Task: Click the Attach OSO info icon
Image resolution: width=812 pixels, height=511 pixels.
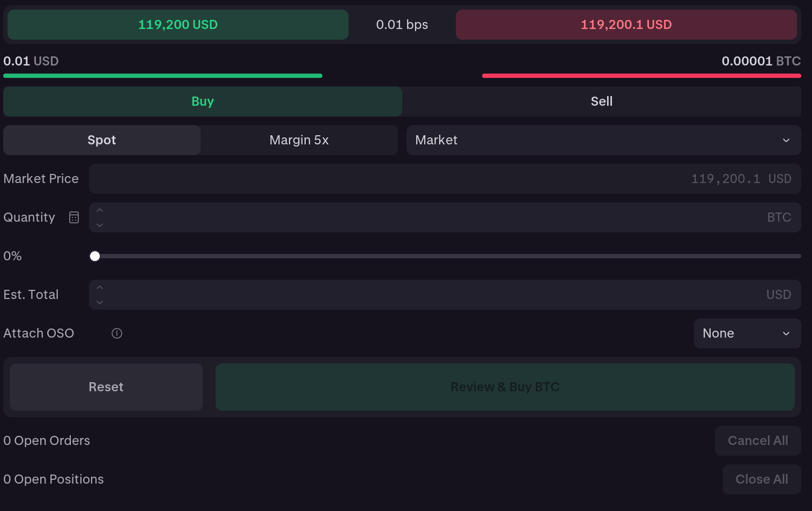Action: (x=116, y=333)
